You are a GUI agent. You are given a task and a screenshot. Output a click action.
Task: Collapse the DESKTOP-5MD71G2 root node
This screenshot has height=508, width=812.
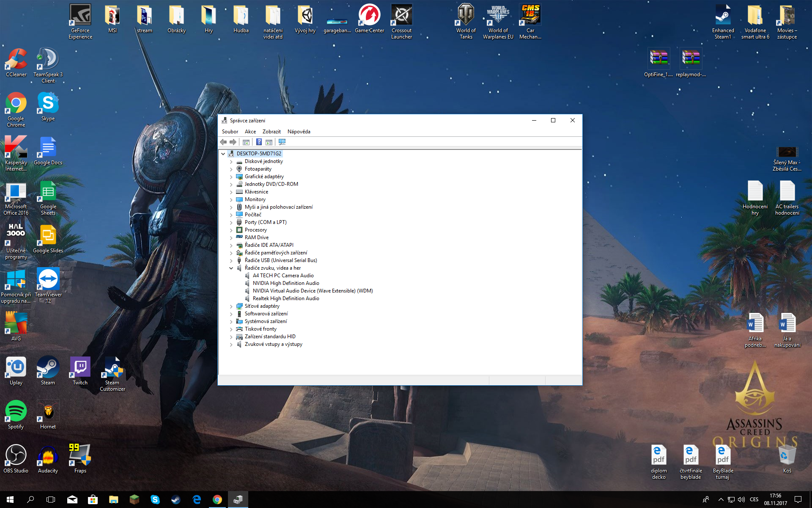[223, 154]
